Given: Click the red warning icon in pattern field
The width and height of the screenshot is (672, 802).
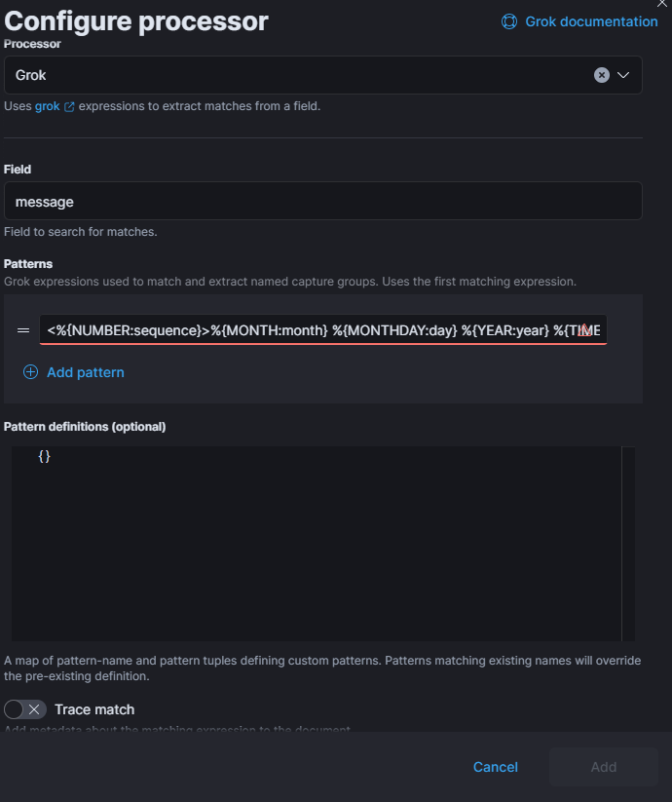Looking at the screenshot, I should tap(584, 330).
